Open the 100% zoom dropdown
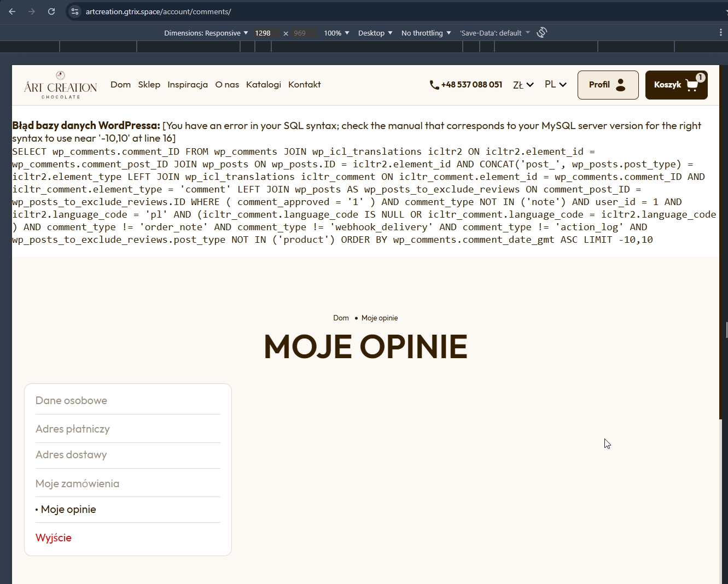 click(x=336, y=33)
